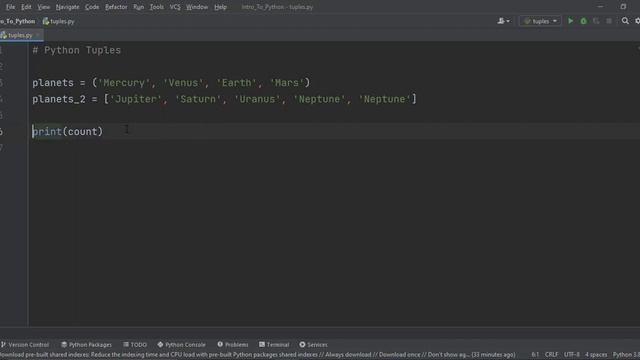
Task: Expand the tuples run configuration dropdown
Action: [540, 21]
